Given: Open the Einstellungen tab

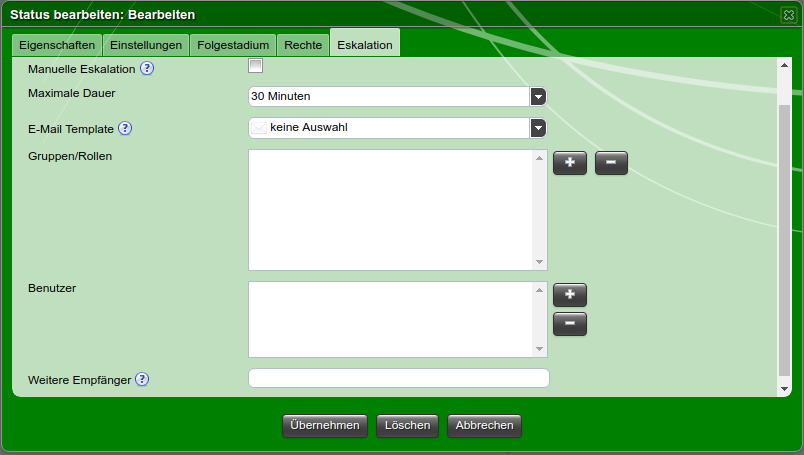Looking at the screenshot, I should (x=146, y=45).
